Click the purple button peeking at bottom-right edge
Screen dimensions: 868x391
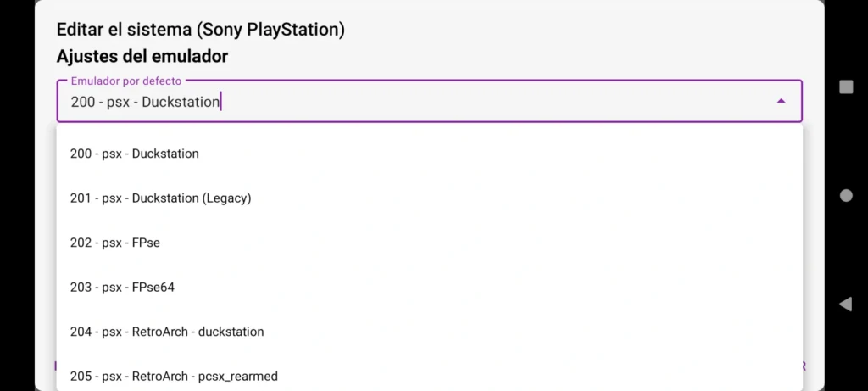point(804,366)
